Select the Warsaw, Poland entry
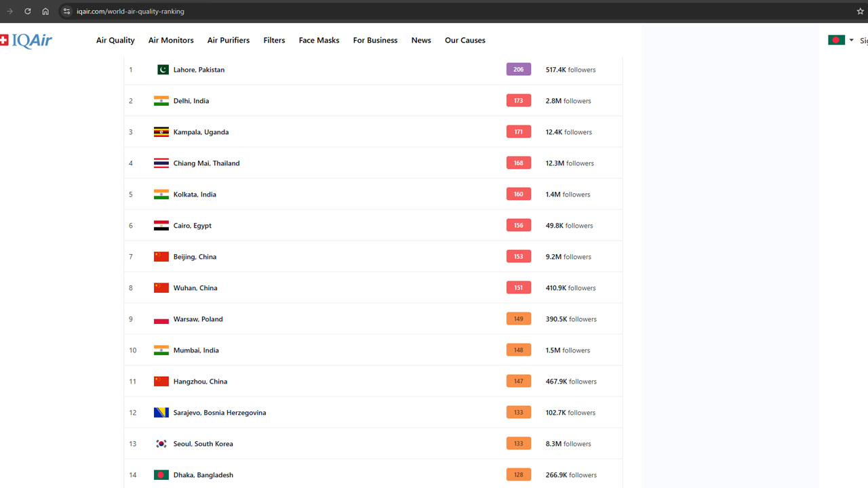The image size is (868, 488). 198,319
